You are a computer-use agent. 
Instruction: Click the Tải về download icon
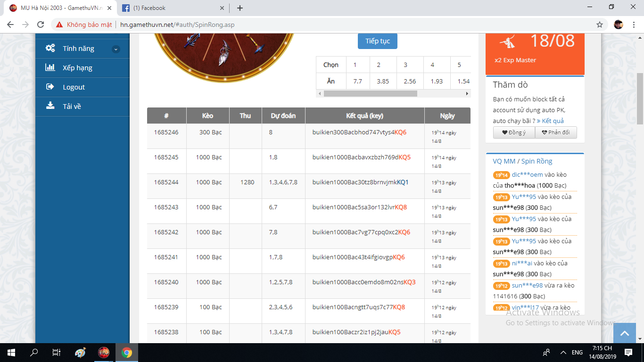(x=50, y=106)
